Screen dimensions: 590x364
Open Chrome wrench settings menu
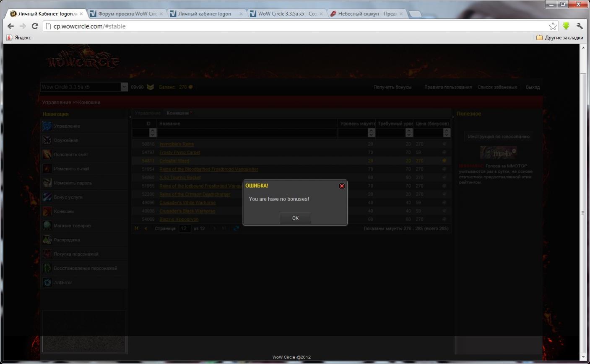580,26
